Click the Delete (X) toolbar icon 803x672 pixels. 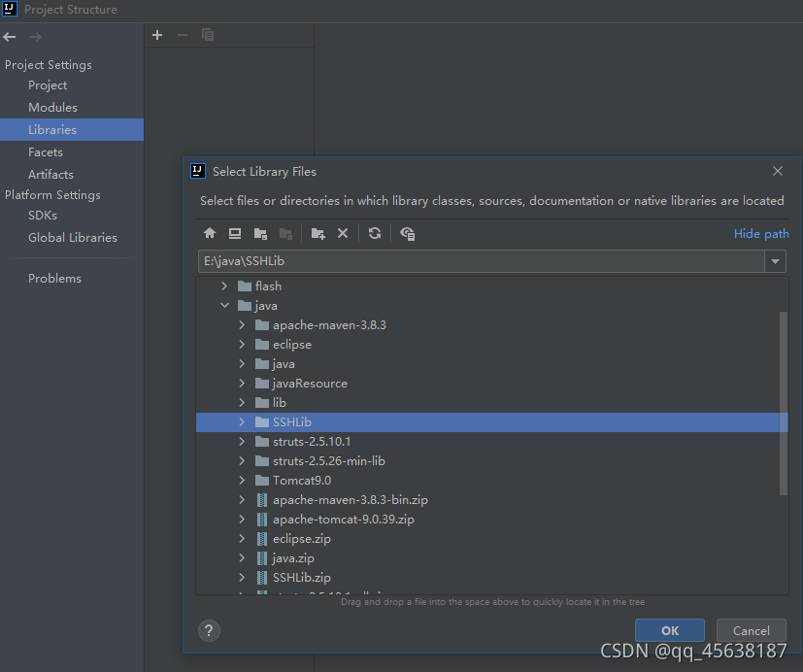coord(343,234)
